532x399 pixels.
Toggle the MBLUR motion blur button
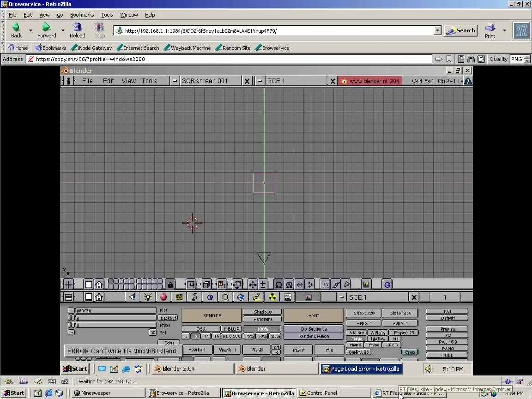click(x=231, y=329)
